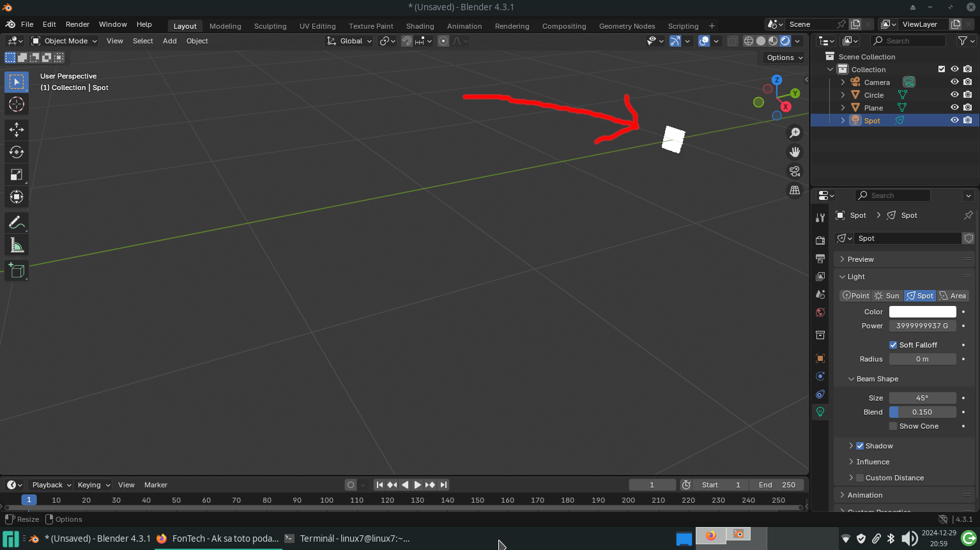This screenshot has width=980, height=550.
Task: Expand the Camera item in outliner
Action: 843,82
